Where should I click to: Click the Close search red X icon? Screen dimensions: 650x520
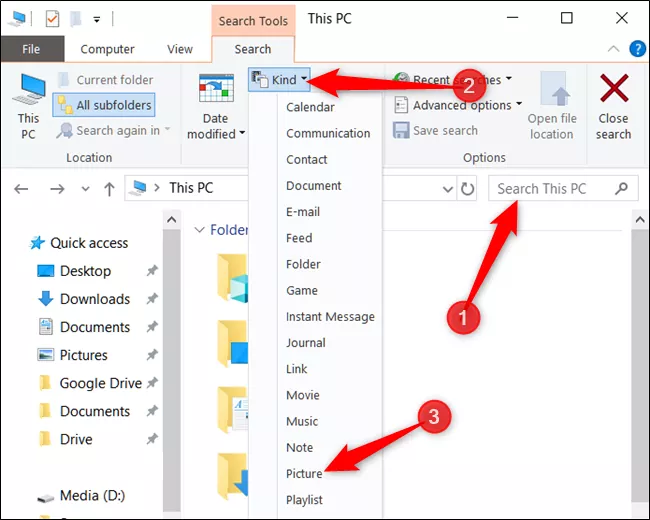pos(613,91)
